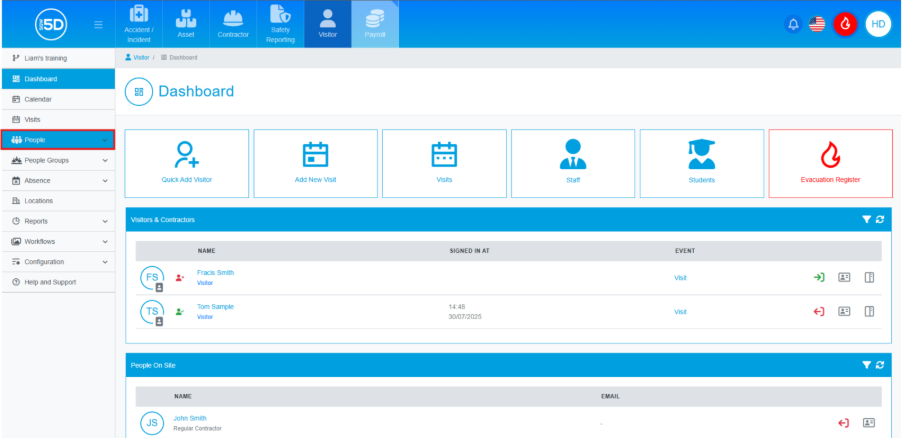903x438 pixels.
Task: Open the ID card icon for Fracis Smith
Action: coord(844,277)
